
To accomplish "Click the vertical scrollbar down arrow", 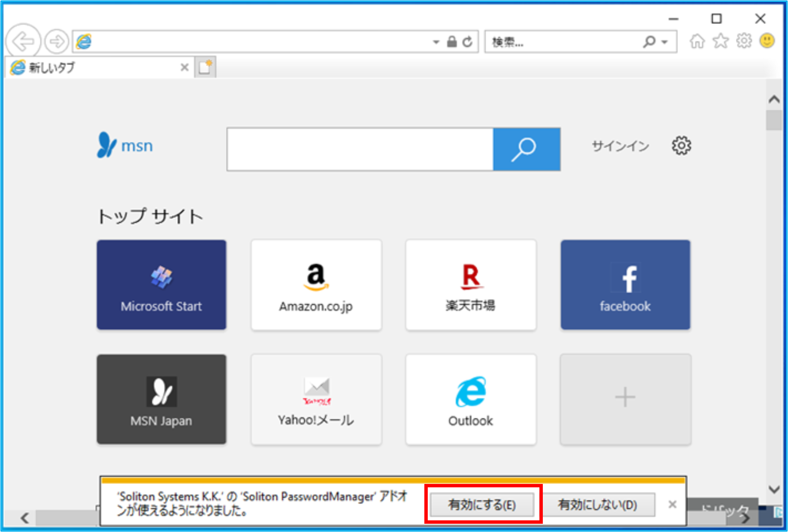I will [x=774, y=489].
